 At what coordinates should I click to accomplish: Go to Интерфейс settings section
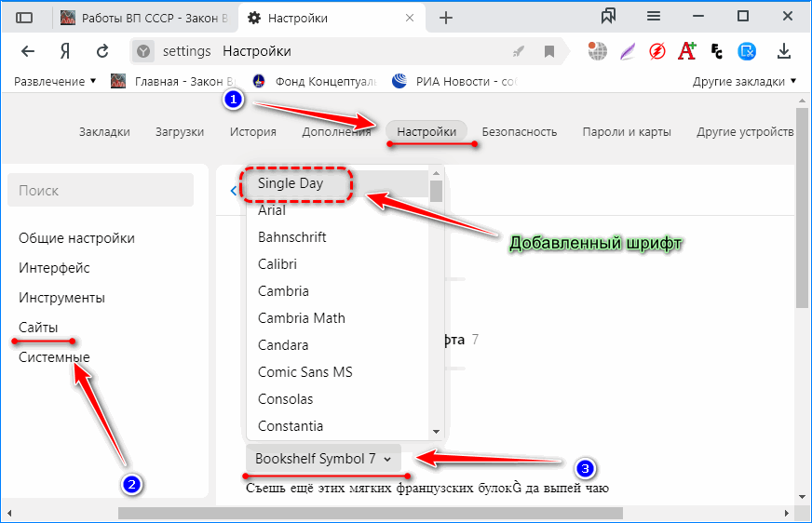pyautogui.click(x=54, y=268)
